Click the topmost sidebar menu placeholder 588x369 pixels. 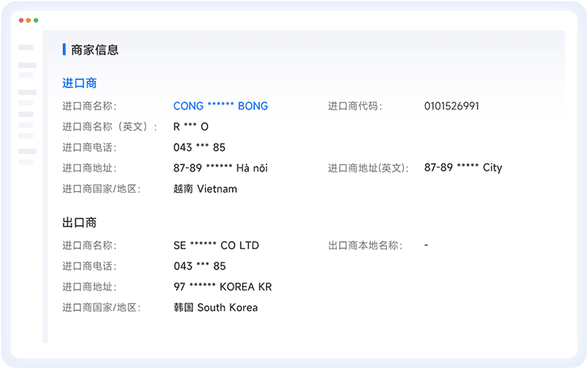26,48
